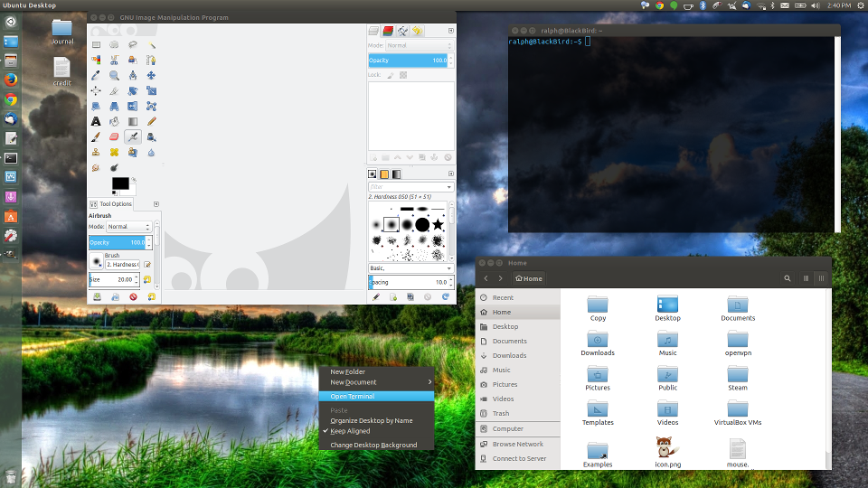Select the Dodge/Burn tool

[114, 167]
